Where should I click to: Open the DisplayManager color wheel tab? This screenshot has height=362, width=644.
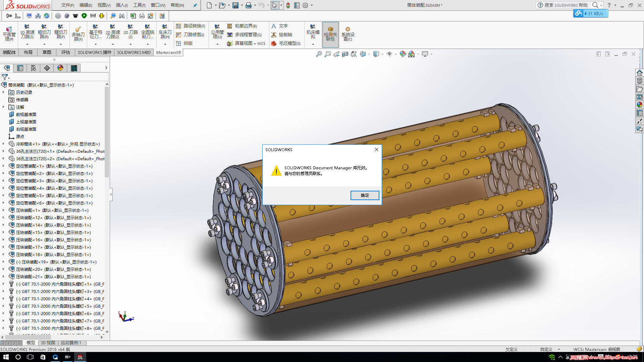[60, 68]
